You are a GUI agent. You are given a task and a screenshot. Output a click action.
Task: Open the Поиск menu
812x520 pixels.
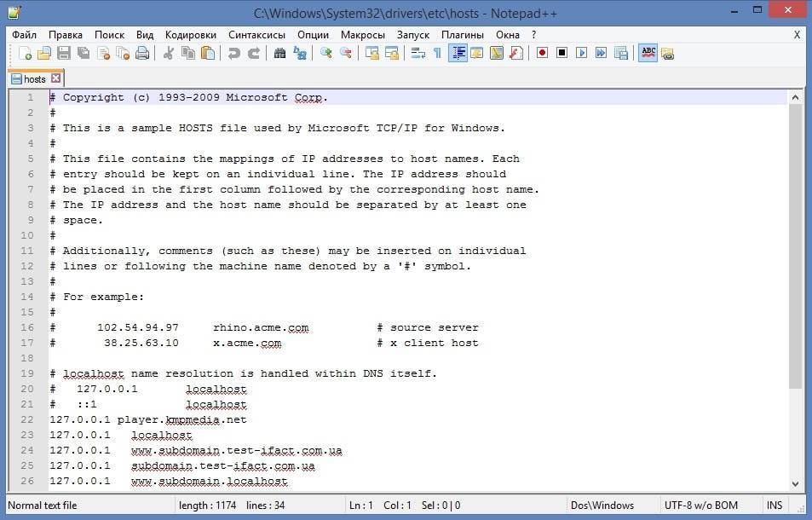coord(109,35)
